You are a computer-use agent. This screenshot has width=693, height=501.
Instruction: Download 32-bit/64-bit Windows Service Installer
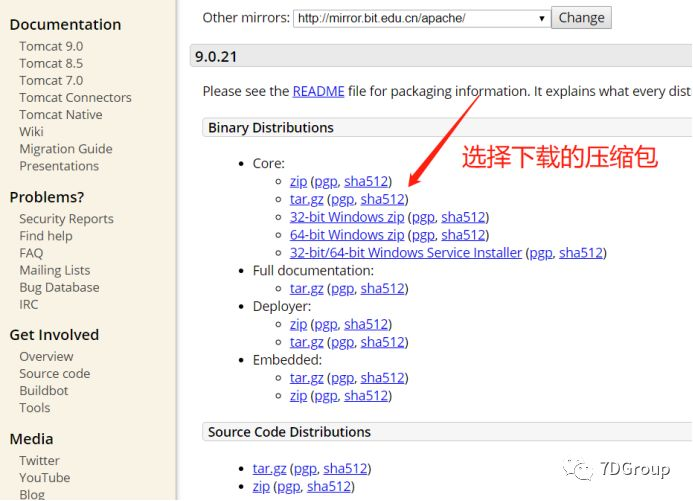click(x=406, y=253)
